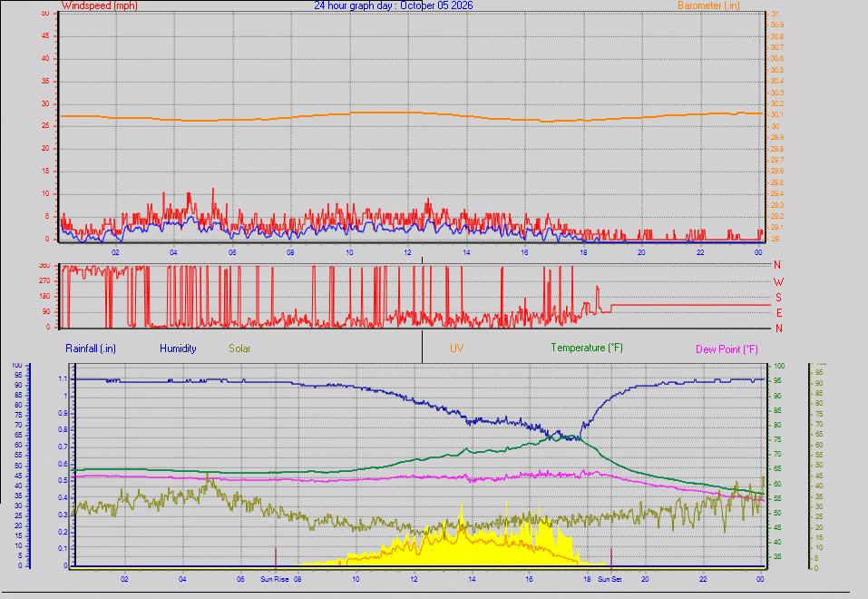The width and height of the screenshot is (868, 599).
Task: Click the 0.5 value on rainfall axis
Action: coord(63,480)
